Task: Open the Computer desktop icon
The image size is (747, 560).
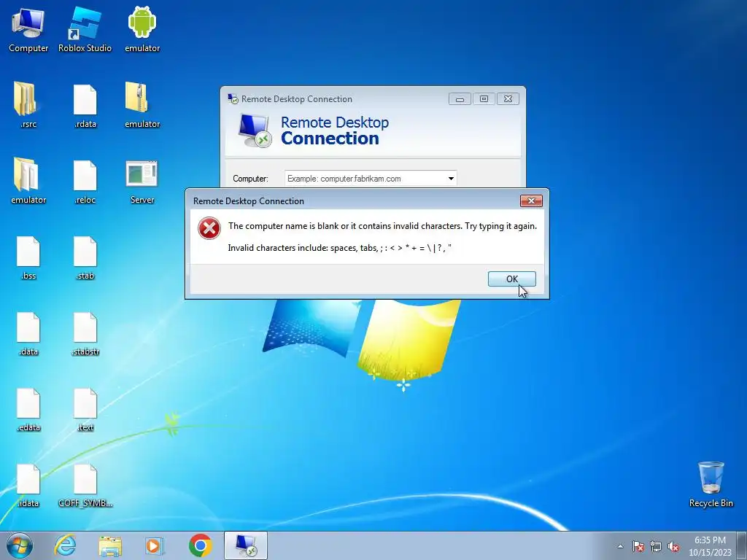Action: click(28, 29)
